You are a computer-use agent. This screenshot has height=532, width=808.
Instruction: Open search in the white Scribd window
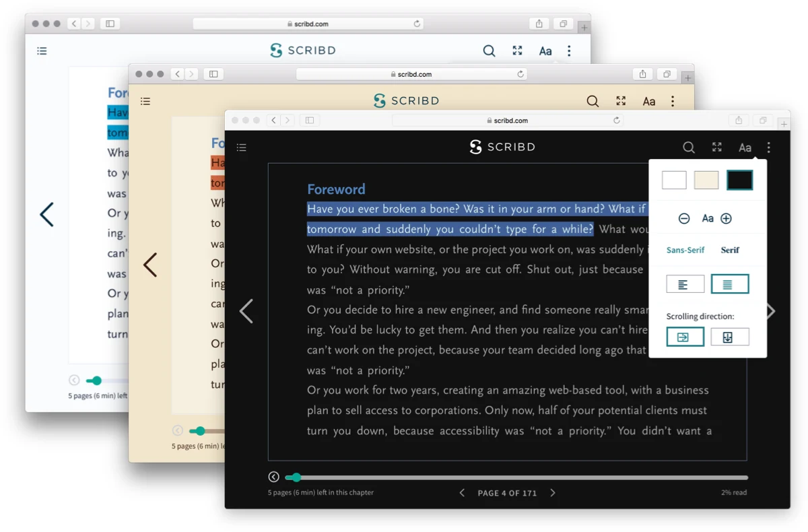click(490, 51)
